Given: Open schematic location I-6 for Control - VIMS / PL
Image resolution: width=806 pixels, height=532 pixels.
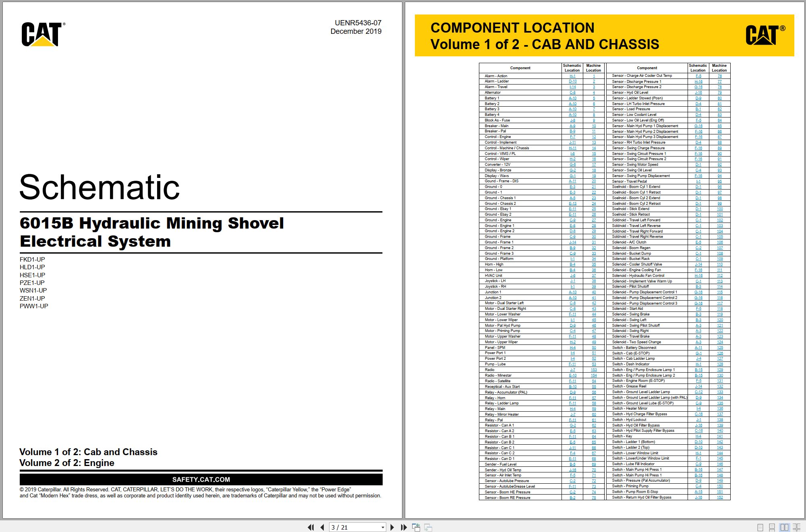Looking at the screenshot, I should tap(572, 154).
